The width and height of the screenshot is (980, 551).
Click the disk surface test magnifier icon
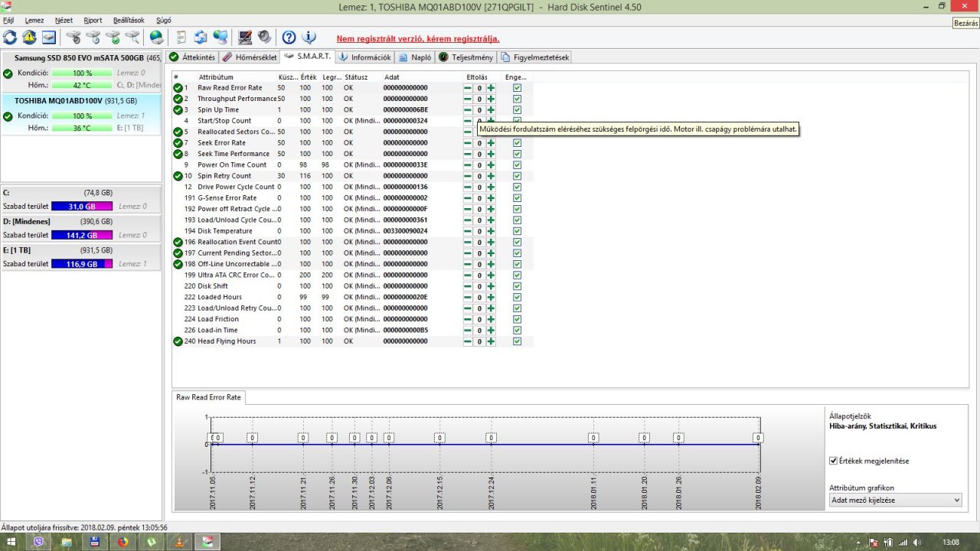132,37
